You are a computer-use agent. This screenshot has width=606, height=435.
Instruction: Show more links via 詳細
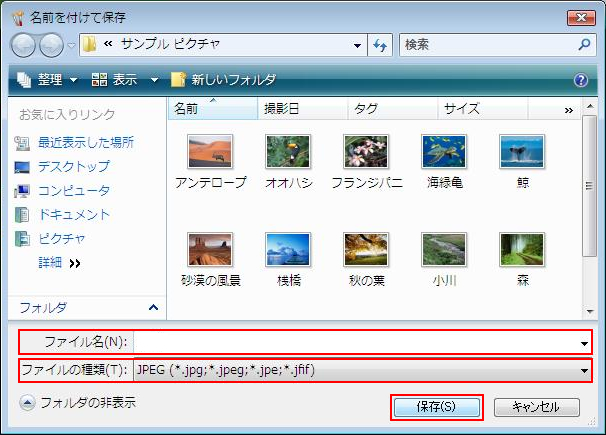(59, 263)
